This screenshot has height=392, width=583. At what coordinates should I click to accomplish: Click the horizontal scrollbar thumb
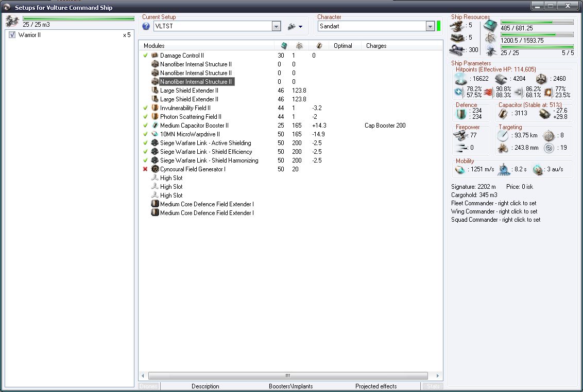click(288, 376)
